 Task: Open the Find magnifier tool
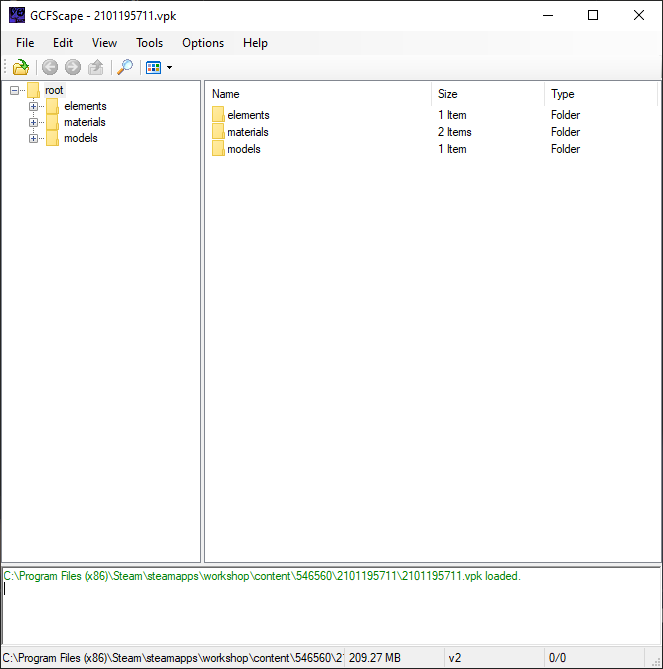point(125,67)
